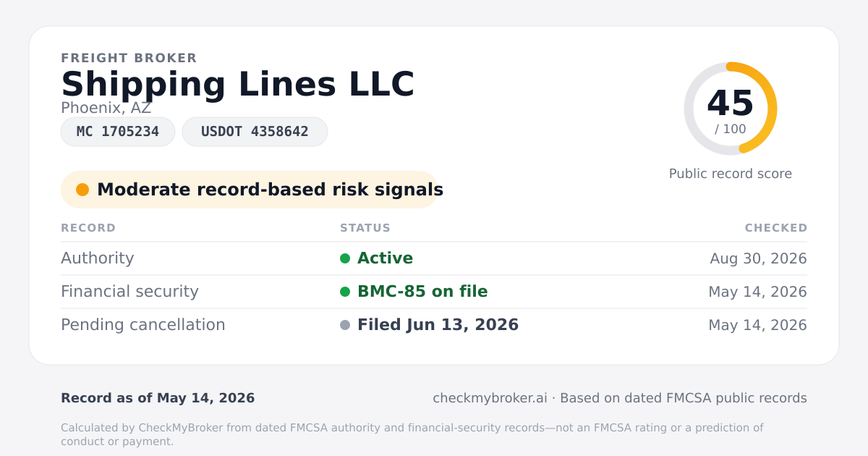The width and height of the screenshot is (868, 456).
Task: Click the green dot beside BMC-85 on file
Action: pos(345,292)
